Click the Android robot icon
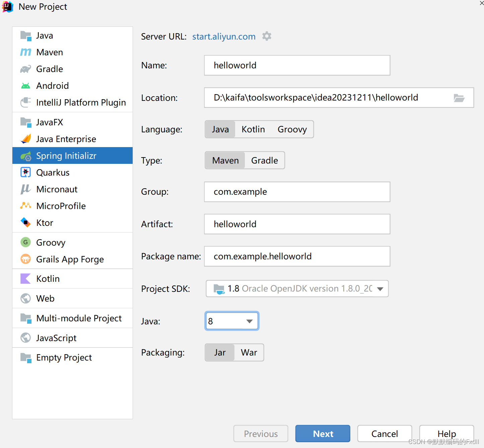 coord(26,86)
